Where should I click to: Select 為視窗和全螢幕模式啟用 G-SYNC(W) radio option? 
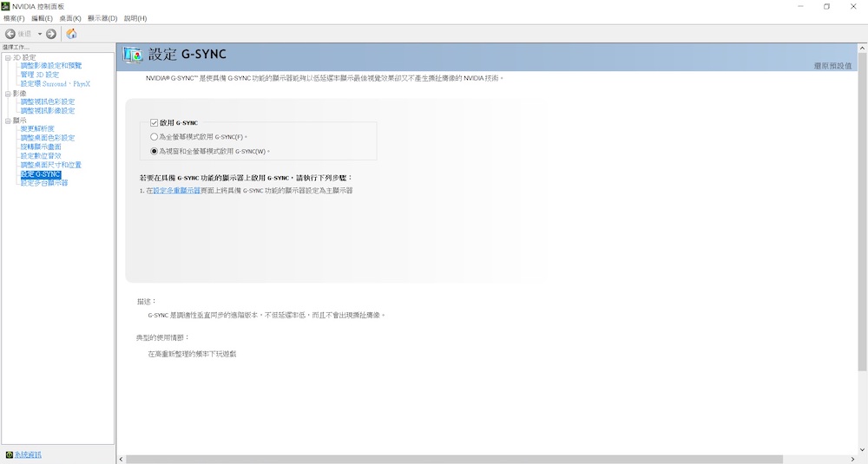(x=154, y=151)
